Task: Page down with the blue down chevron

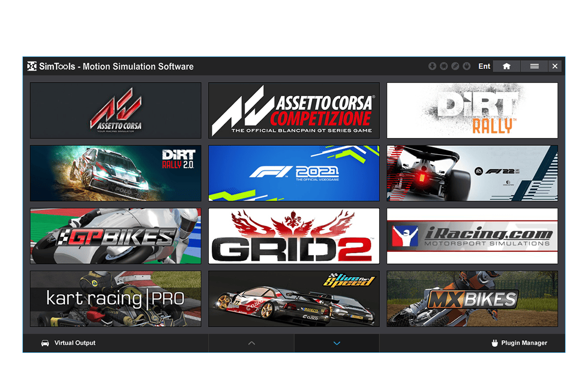Action: (x=337, y=343)
